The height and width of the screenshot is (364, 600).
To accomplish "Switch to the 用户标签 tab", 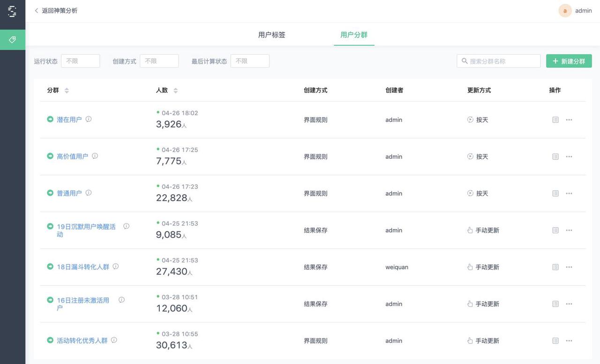I will pyautogui.click(x=272, y=35).
